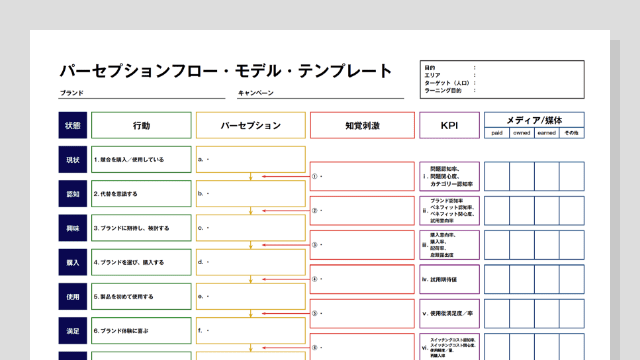The height and width of the screenshot is (360, 640).
Task: Select the earned sub-header
Action: (x=547, y=133)
